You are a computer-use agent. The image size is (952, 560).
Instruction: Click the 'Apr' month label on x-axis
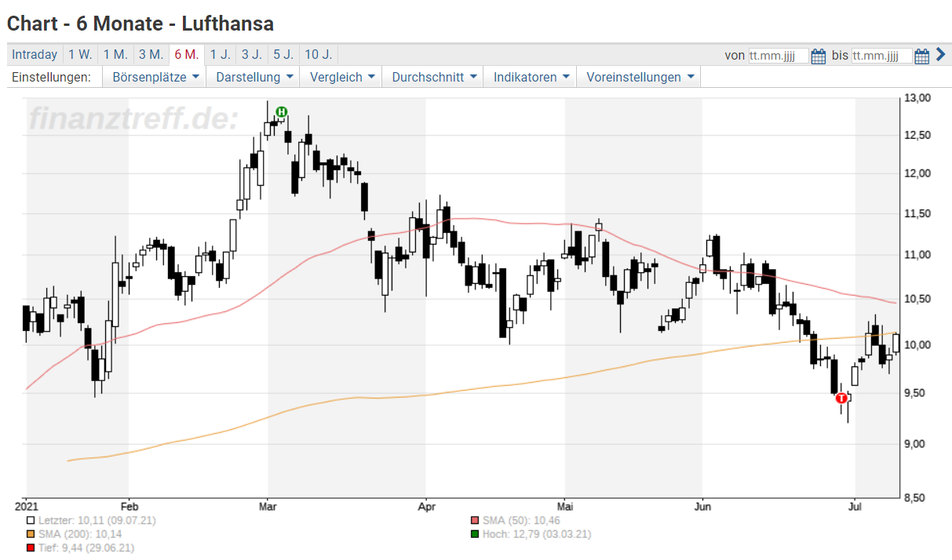point(426,507)
